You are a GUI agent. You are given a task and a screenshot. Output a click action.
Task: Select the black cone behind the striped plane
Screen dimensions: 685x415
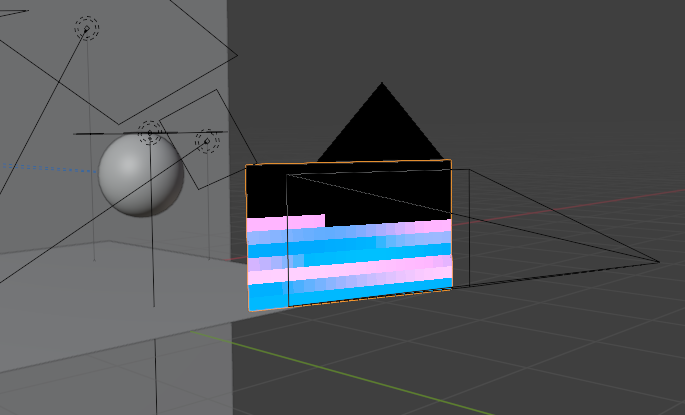(x=381, y=121)
